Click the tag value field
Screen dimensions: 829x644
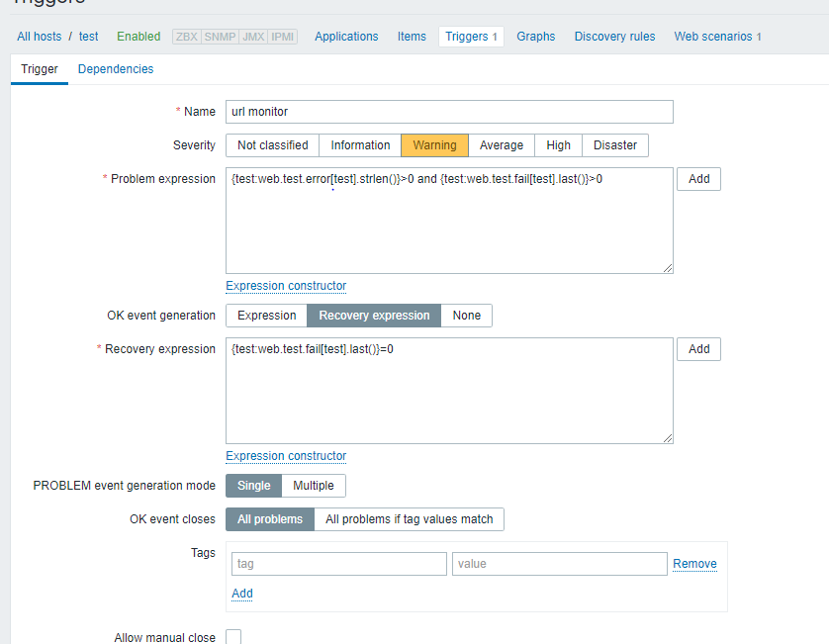[x=559, y=564]
